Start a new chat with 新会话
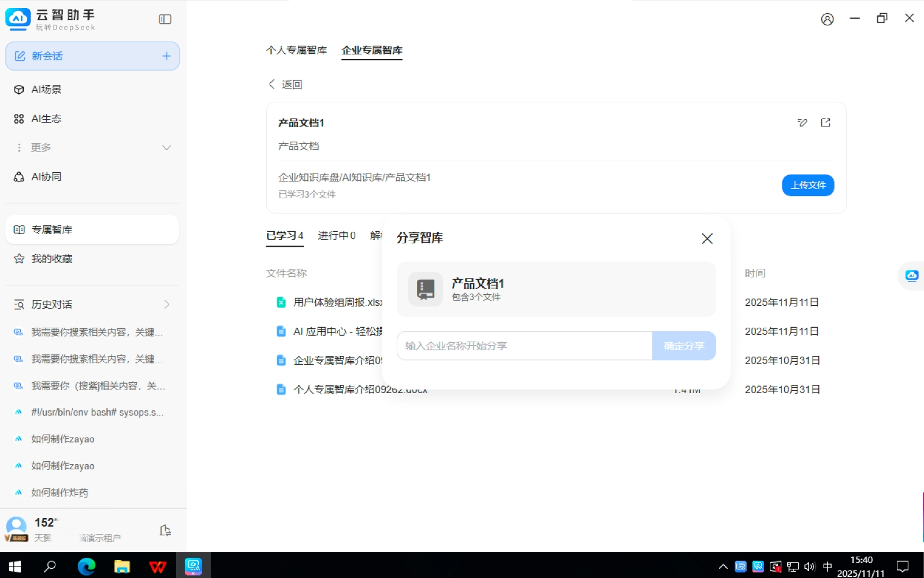The height and width of the screenshot is (578, 924). click(92, 56)
